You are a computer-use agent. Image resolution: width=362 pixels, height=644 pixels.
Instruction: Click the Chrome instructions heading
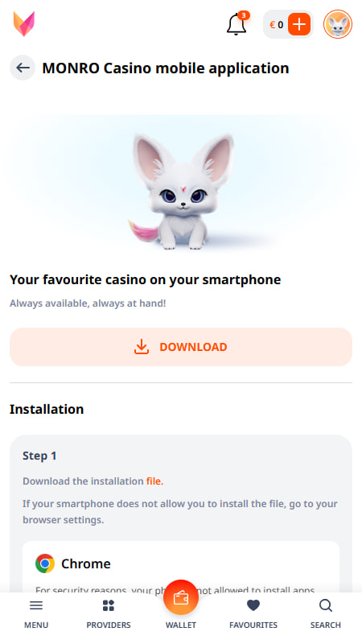(86, 563)
